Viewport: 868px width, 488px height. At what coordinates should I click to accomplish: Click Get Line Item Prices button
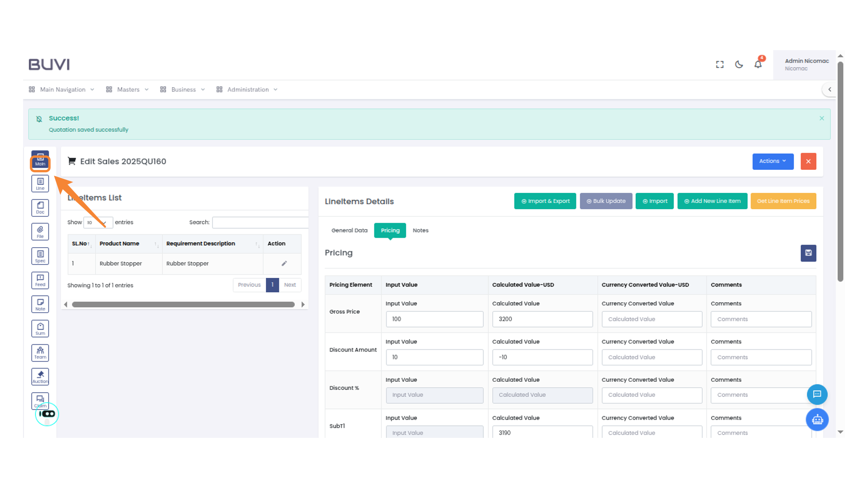pos(783,201)
